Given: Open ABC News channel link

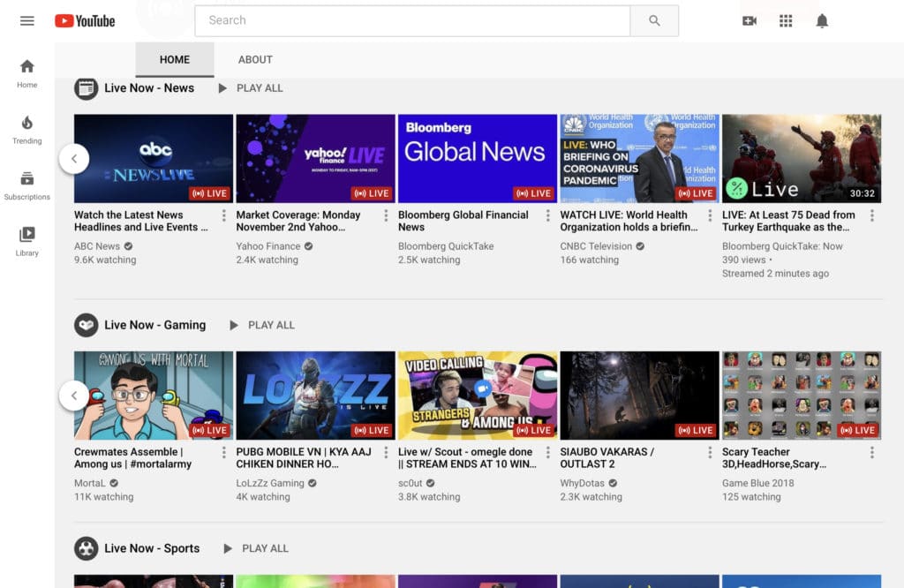Looking at the screenshot, I should (97, 246).
